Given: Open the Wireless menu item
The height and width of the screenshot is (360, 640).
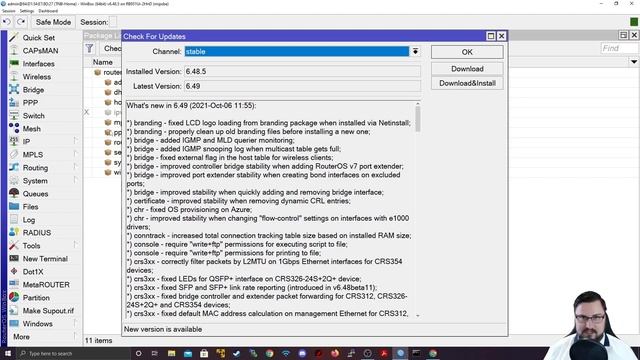Looking at the screenshot, I should [37, 77].
